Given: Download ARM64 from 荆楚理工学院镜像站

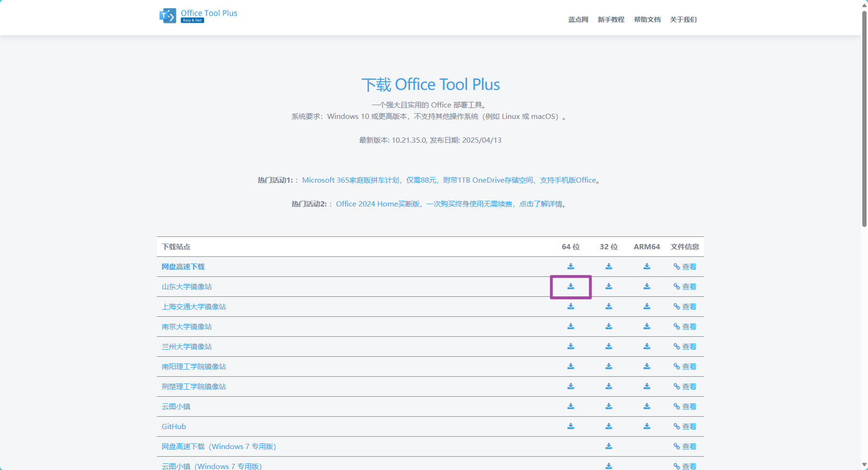Looking at the screenshot, I should (647, 386).
